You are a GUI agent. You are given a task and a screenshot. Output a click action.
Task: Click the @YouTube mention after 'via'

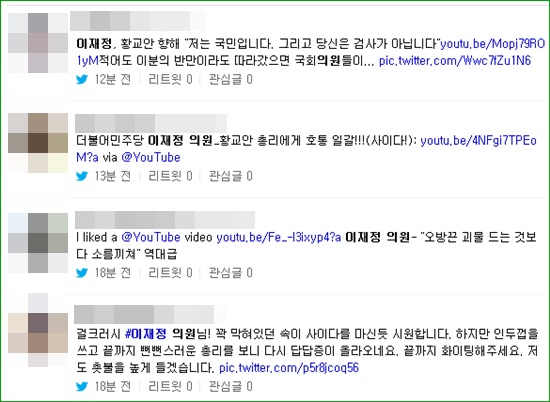151,158
